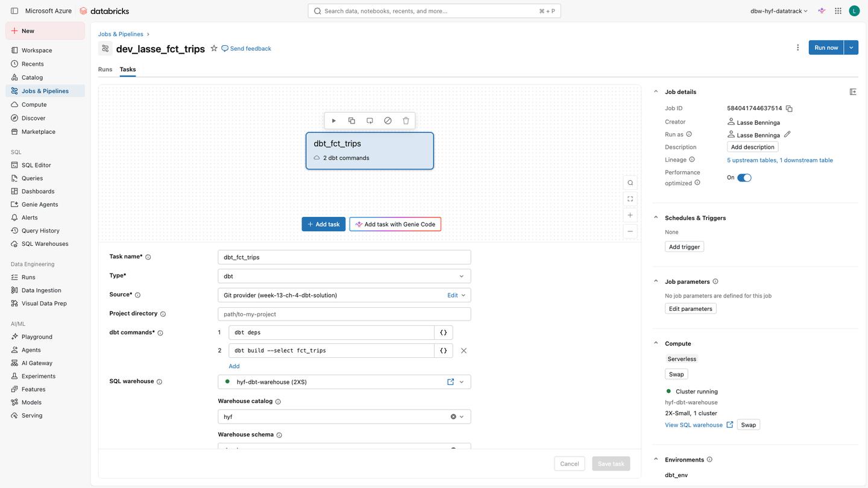Click the canvas search magnifier icon
The width and height of the screenshot is (868, 488).
coord(631,183)
